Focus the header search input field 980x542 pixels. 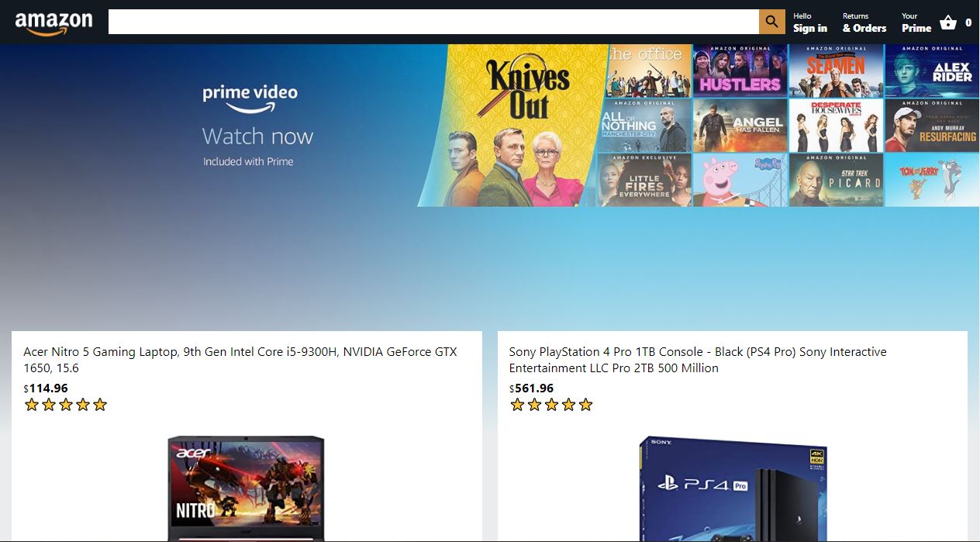coord(433,22)
